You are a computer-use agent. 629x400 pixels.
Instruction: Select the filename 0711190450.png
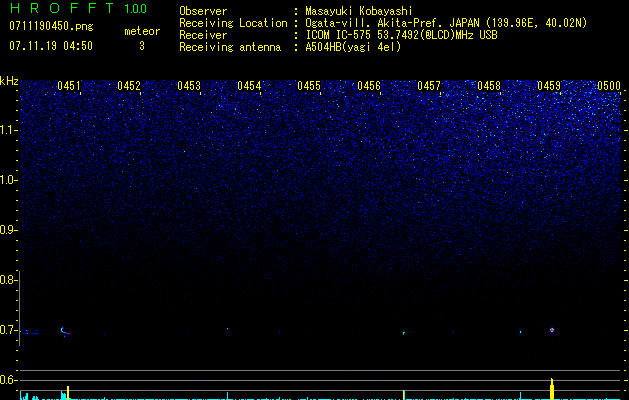(51, 26)
